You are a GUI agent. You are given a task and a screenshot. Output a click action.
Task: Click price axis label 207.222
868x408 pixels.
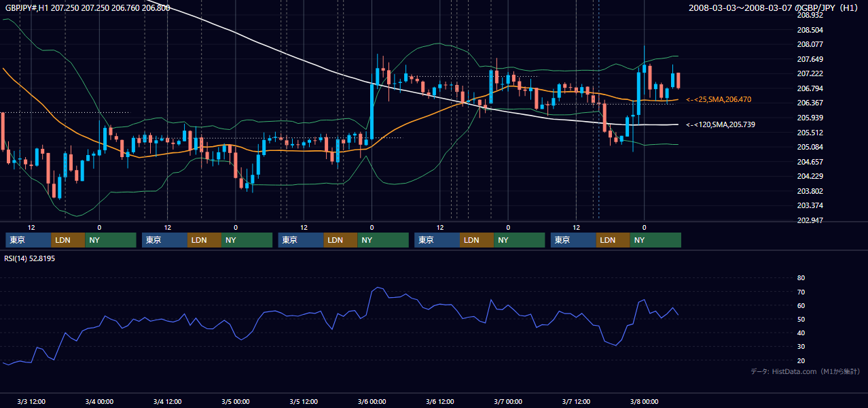click(810, 73)
